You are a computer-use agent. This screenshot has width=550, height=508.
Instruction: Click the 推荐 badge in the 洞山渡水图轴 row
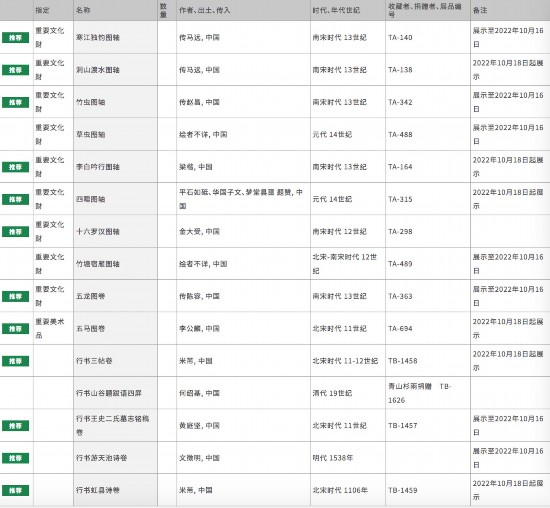(15, 70)
